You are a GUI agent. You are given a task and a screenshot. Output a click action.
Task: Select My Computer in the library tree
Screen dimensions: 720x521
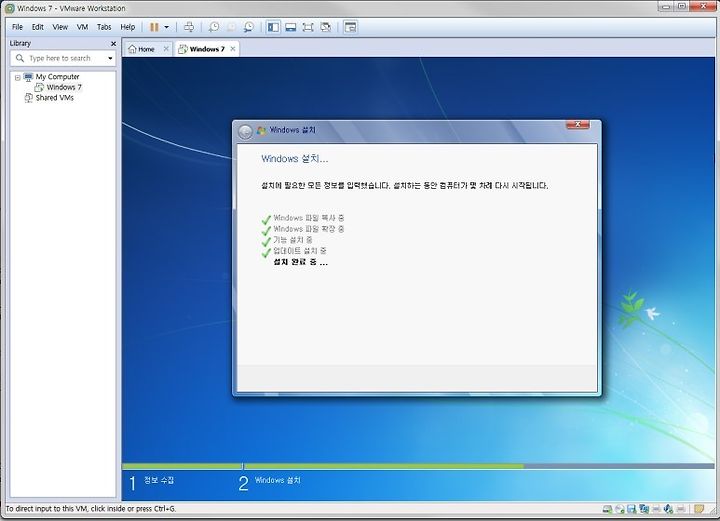point(57,77)
